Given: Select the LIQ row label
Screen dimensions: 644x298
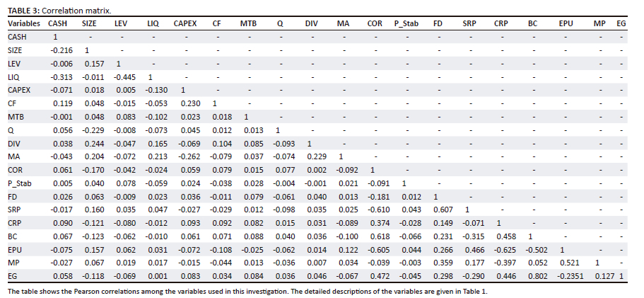Looking at the screenshot, I should [x=13, y=76].
